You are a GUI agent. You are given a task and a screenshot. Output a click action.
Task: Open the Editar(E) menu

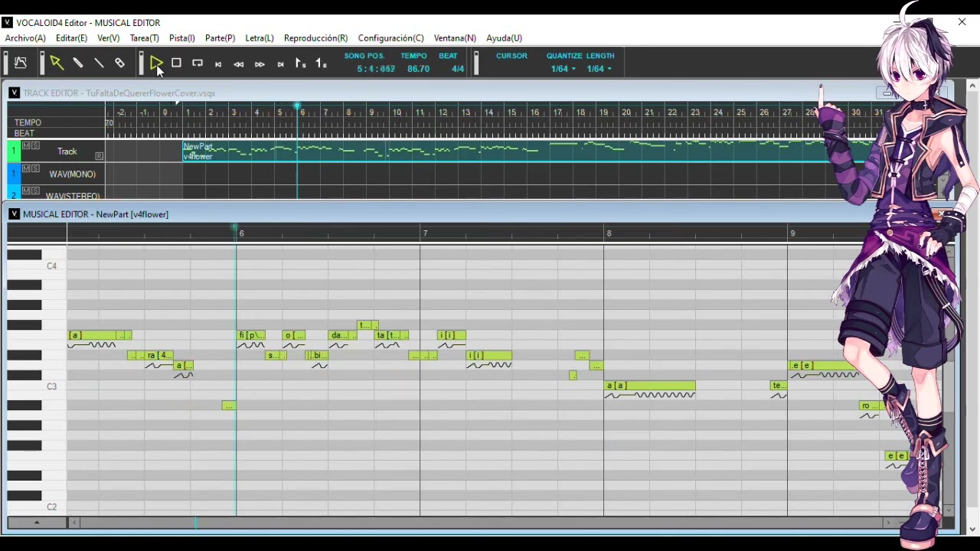tap(71, 37)
